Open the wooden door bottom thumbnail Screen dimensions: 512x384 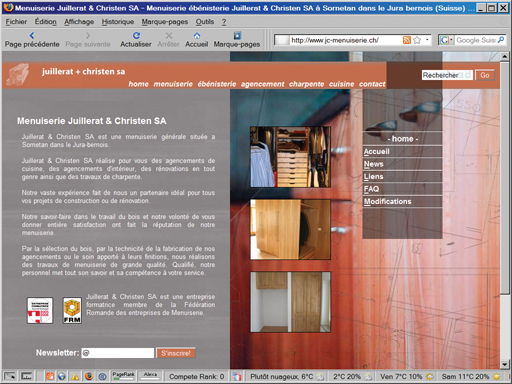pyautogui.click(x=290, y=302)
